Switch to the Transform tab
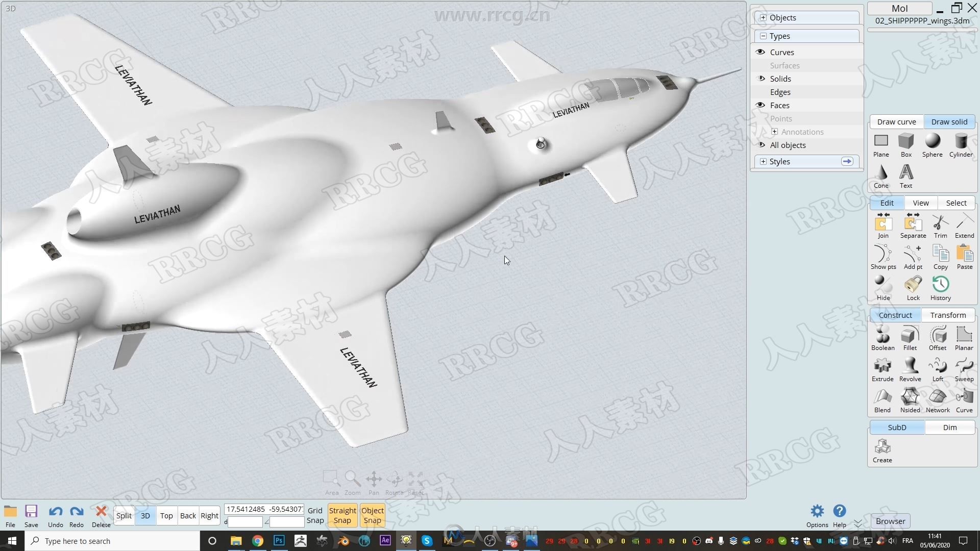Screen dimensions: 980x551 pyautogui.click(x=949, y=315)
